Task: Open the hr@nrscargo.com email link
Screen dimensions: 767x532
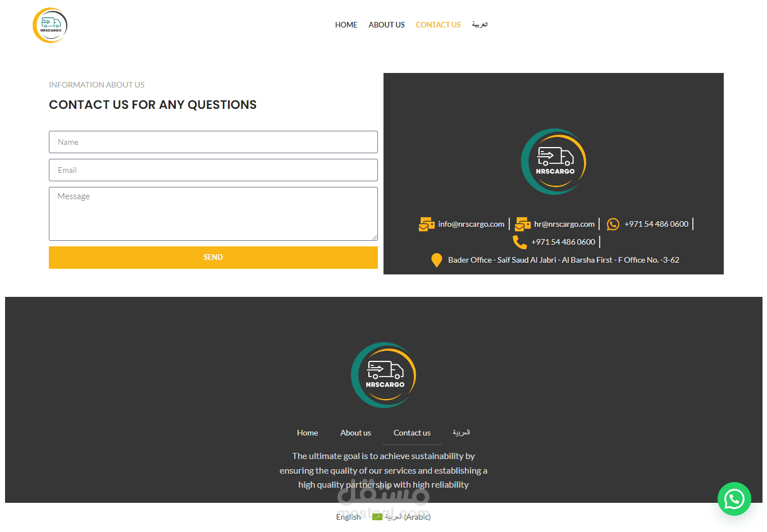Action: [x=564, y=224]
